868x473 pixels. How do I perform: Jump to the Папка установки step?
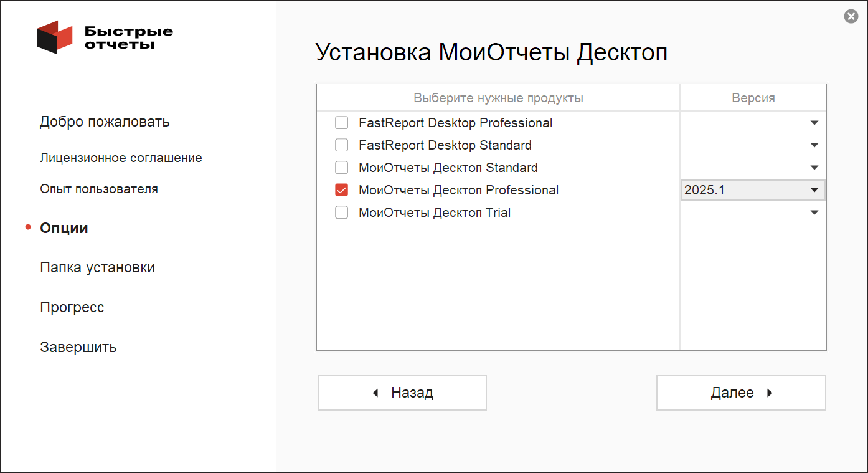pyautogui.click(x=97, y=267)
